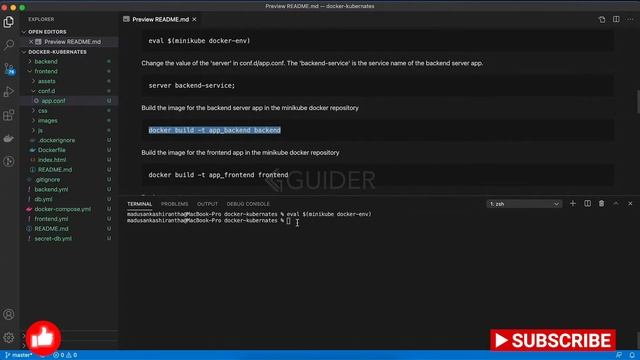Image resolution: width=640 pixels, height=360 pixels.
Task: Open the Dockerfile in frontend folder
Action: [x=51, y=150]
